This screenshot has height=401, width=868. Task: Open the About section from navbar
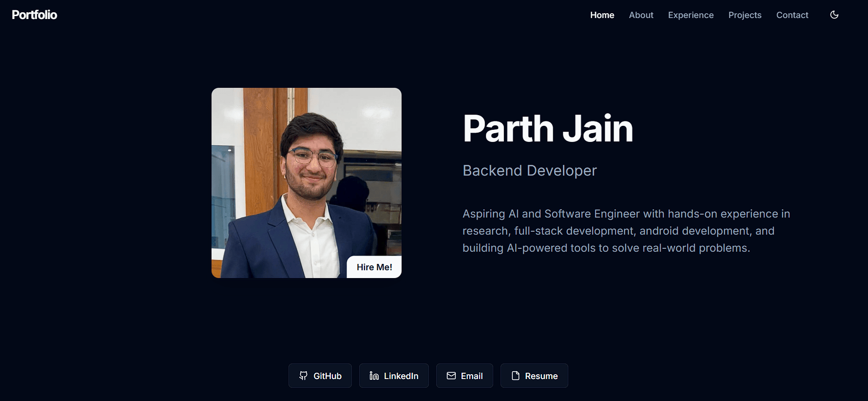coord(641,15)
